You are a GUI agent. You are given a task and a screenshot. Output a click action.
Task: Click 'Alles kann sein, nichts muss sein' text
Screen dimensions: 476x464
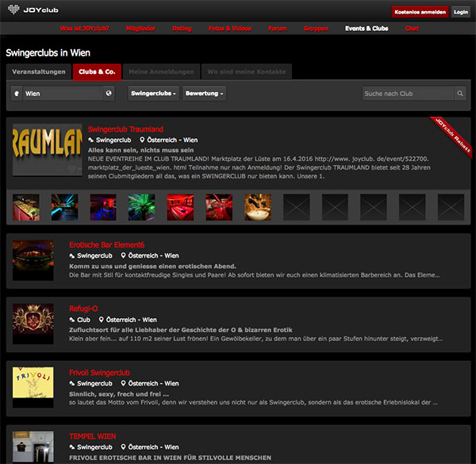pos(140,150)
